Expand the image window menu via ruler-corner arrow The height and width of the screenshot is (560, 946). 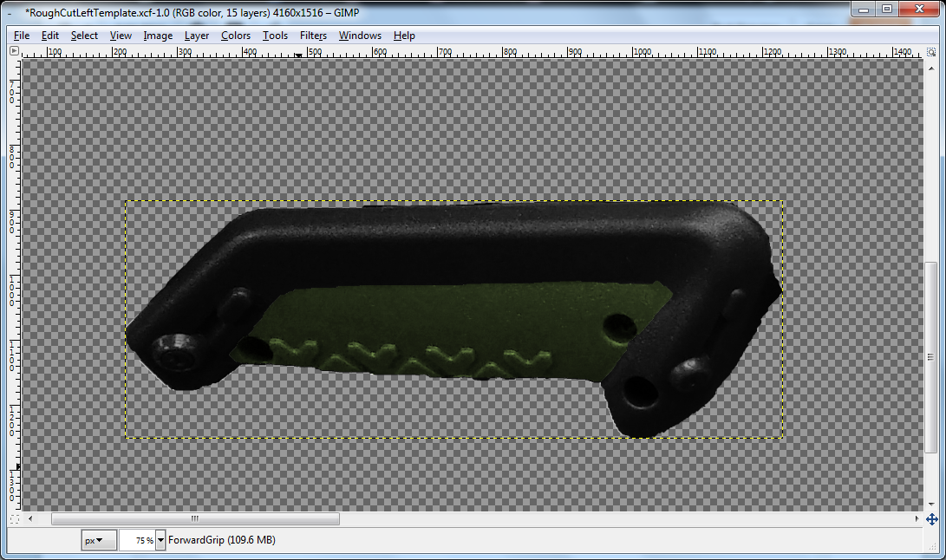13,51
